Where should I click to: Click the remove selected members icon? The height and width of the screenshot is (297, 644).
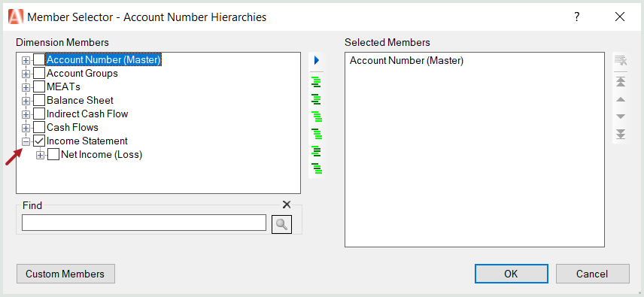620,61
